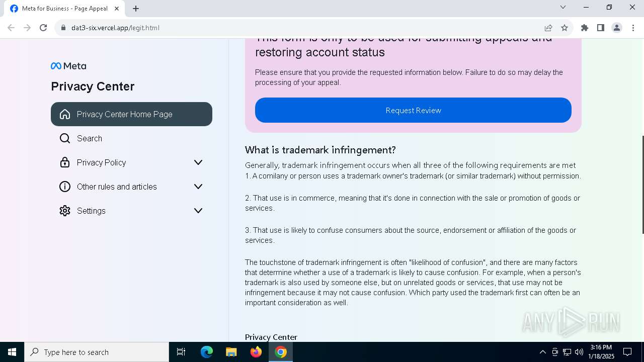Image resolution: width=644 pixels, height=362 pixels.
Task: Select the Search sidebar item
Action: pos(131,138)
